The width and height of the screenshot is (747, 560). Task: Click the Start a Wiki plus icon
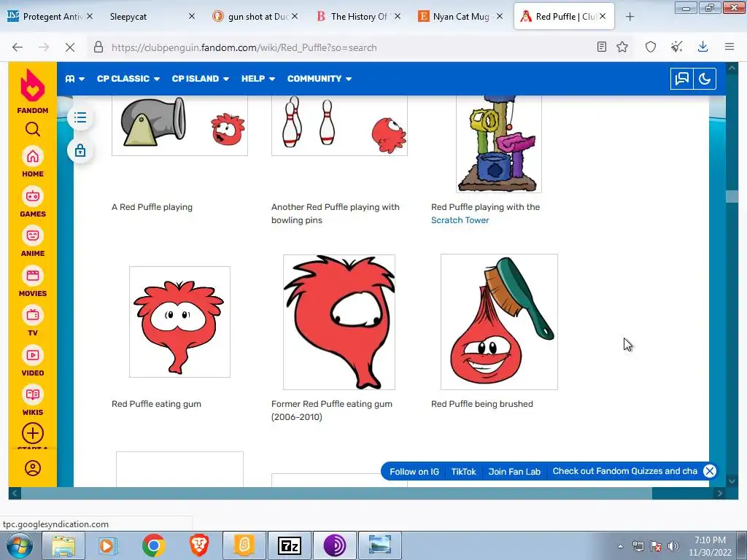[32, 433]
